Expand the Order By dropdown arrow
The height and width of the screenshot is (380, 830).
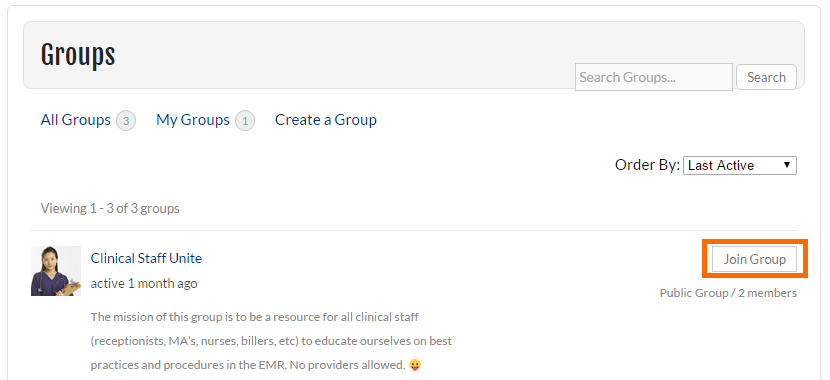click(x=787, y=165)
